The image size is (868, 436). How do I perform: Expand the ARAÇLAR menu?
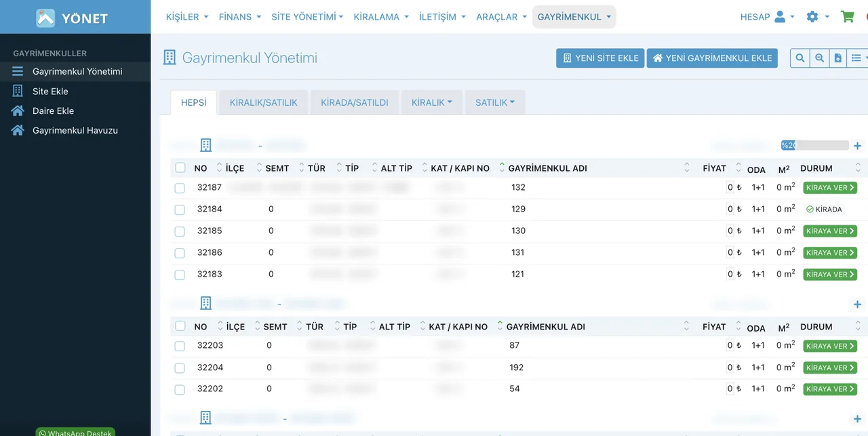click(x=501, y=17)
